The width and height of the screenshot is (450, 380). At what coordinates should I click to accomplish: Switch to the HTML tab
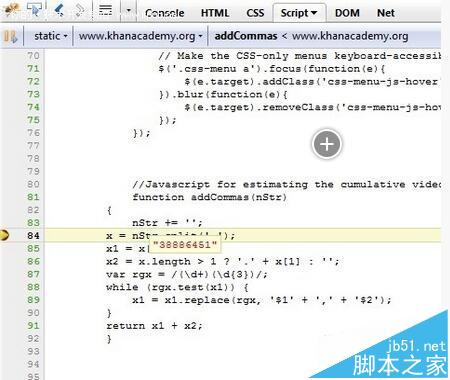(215, 13)
